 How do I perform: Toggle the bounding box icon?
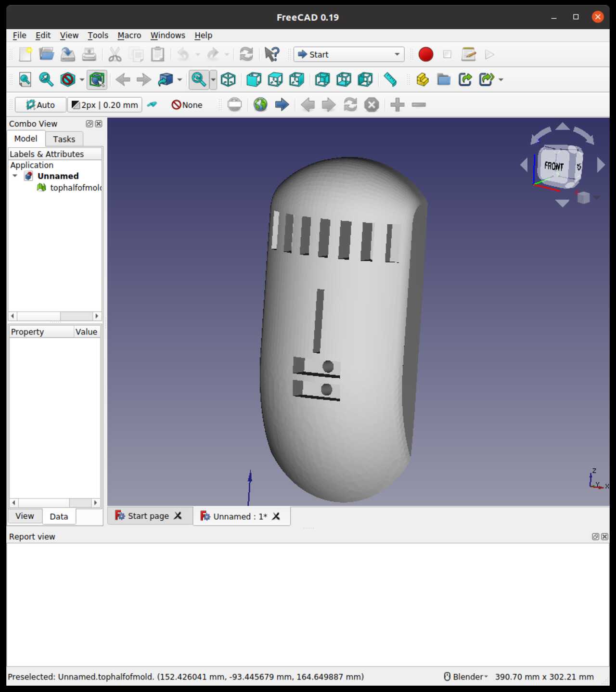[x=97, y=79]
